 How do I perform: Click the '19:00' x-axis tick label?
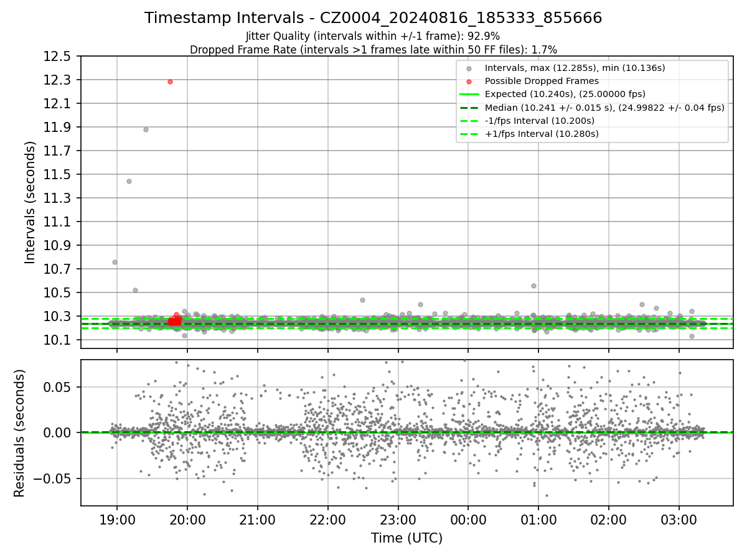117,519
